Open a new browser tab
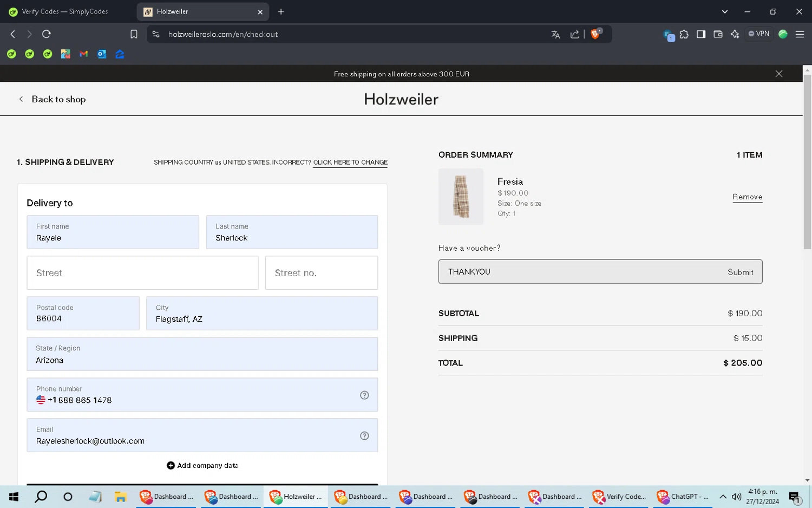This screenshot has height=508, width=812. (281, 11)
